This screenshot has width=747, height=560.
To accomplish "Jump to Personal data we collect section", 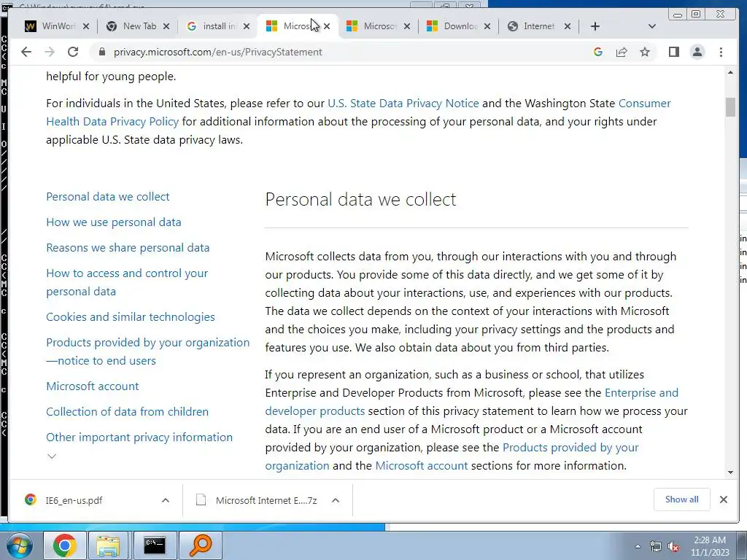I will [108, 197].
